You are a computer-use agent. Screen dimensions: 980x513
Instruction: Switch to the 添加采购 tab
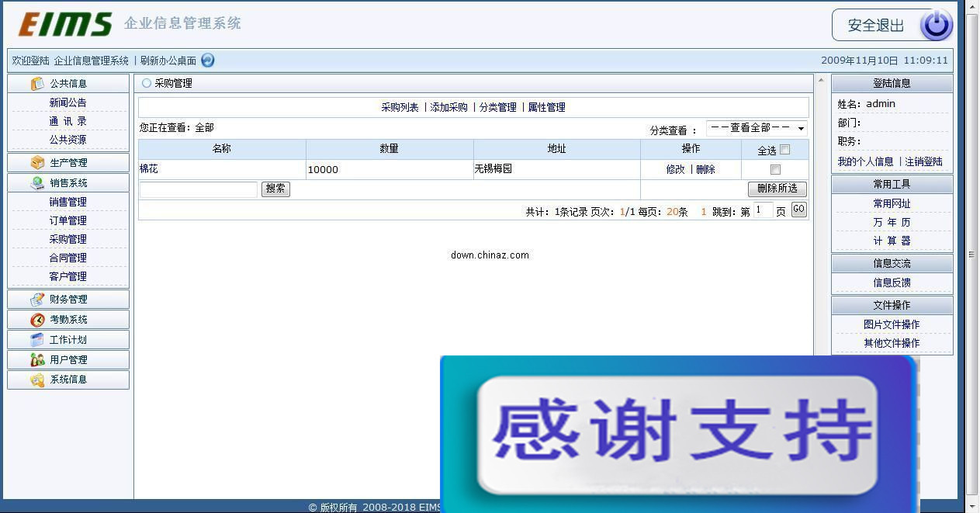449,107
